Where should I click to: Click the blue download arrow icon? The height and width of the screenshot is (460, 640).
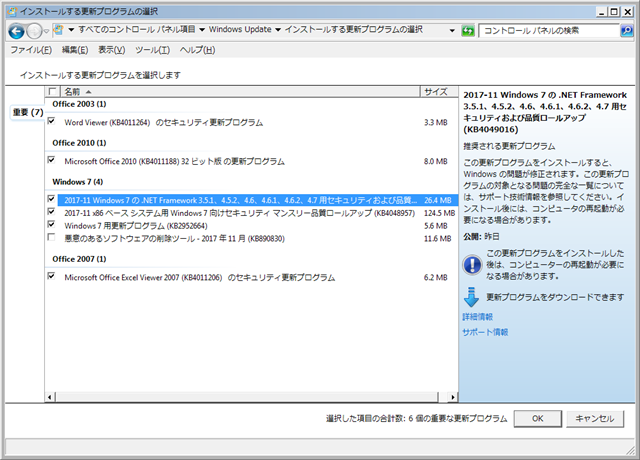pyautogui.click(x=471, y=297)
